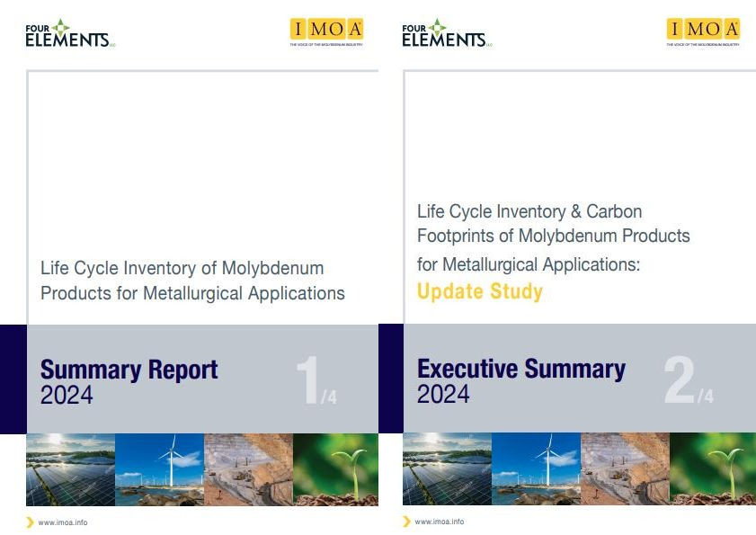This screenshot has width=756, height=535.
Task: Select the seedling photo on the right cover
Action: (x=712, y=469)
